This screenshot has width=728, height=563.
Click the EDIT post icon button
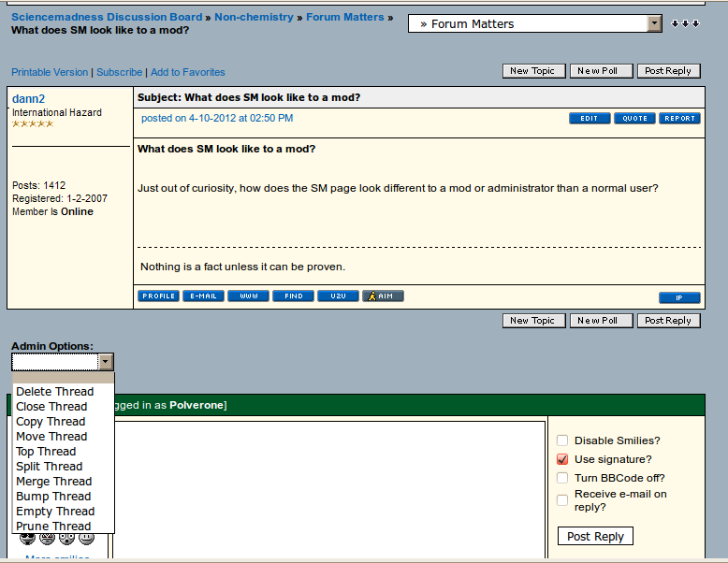pyautogui.click(x=590, y=119)
